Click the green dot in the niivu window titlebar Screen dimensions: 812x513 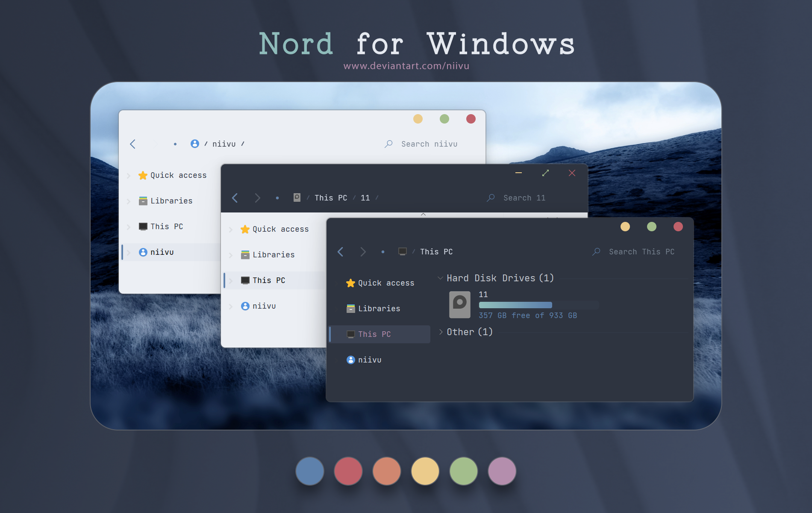click(444, 119)
